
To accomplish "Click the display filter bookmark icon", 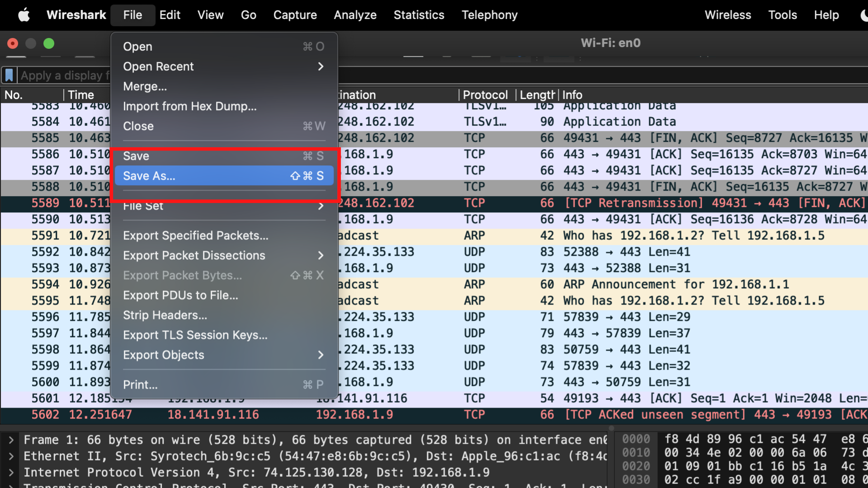I will pyautogui.click(x=9, y=75).
